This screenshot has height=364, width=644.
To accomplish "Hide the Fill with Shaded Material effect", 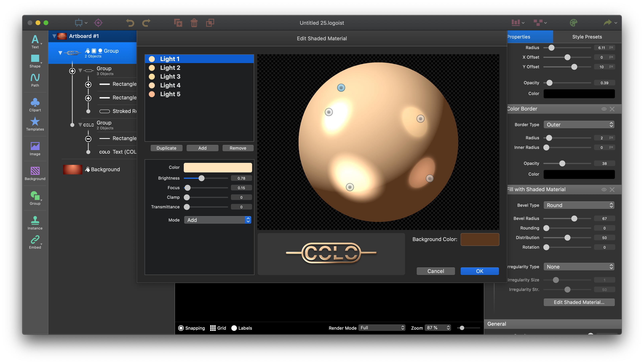I will (x=604, y=190).
